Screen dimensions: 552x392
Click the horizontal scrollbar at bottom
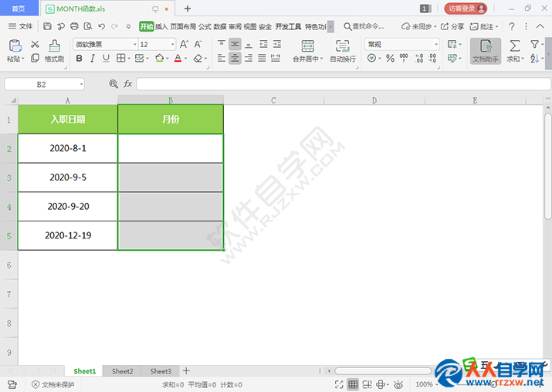click(383, 371)
